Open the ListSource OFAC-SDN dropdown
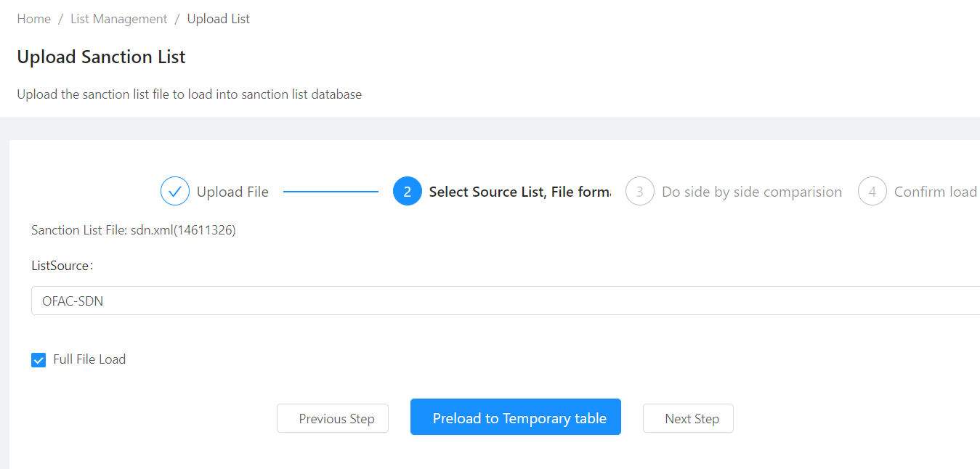 tap(506, 301)
